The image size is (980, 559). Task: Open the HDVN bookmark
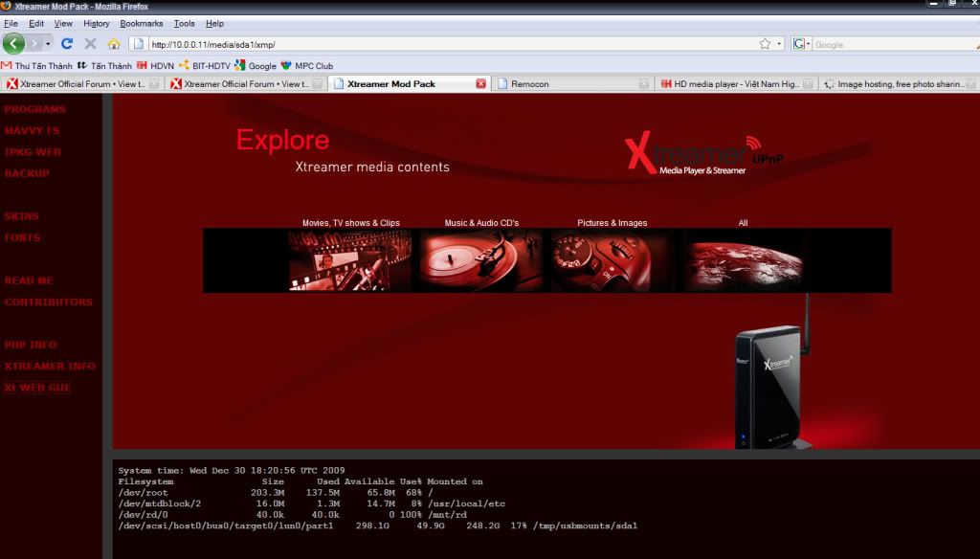tap(156, 66)
